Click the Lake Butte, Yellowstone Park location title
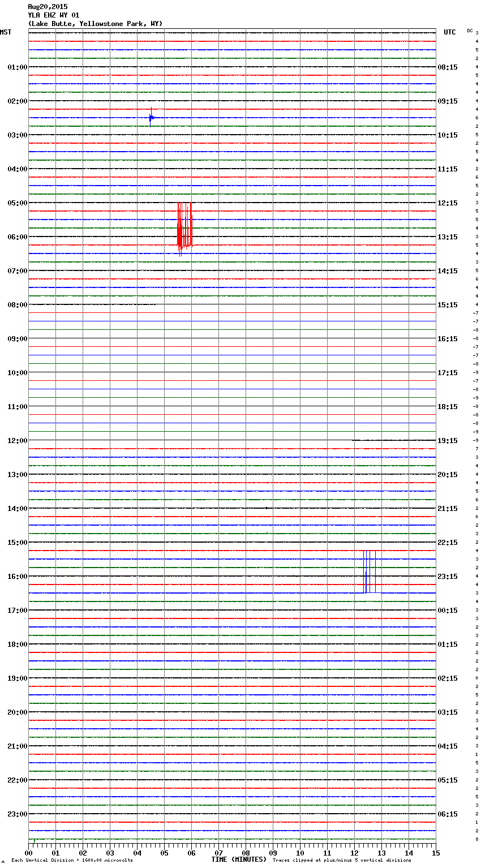The width and height of the screenshot is (481, 868). coord(95,24)
